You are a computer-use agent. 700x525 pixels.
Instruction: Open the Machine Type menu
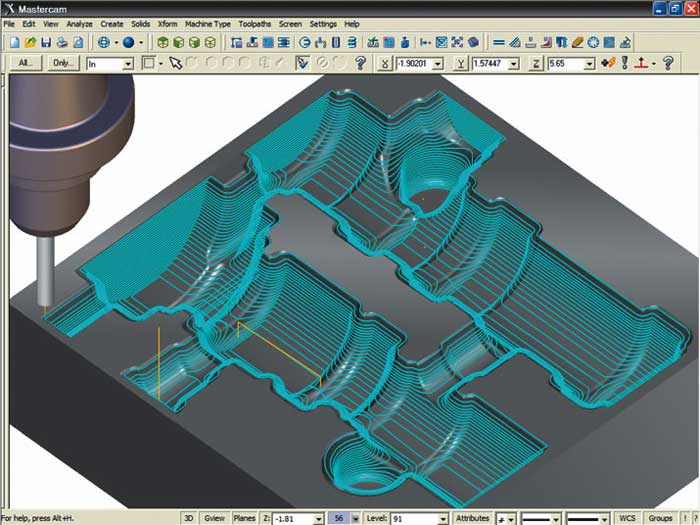click(x=208, y=24)
